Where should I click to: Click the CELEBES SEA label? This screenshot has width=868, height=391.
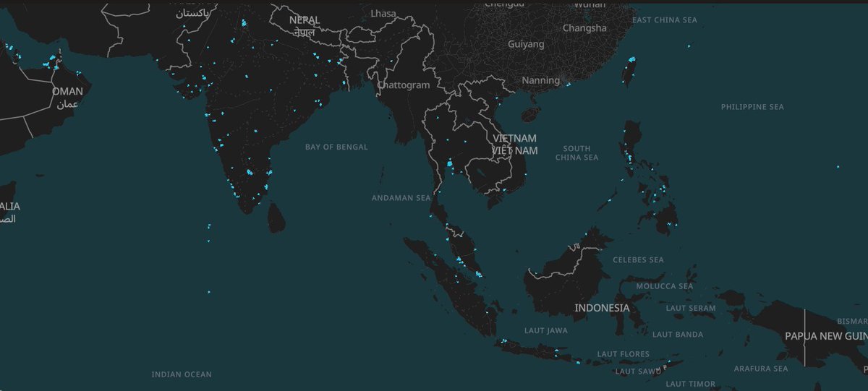pyautogui.click(x=638, y=259)
